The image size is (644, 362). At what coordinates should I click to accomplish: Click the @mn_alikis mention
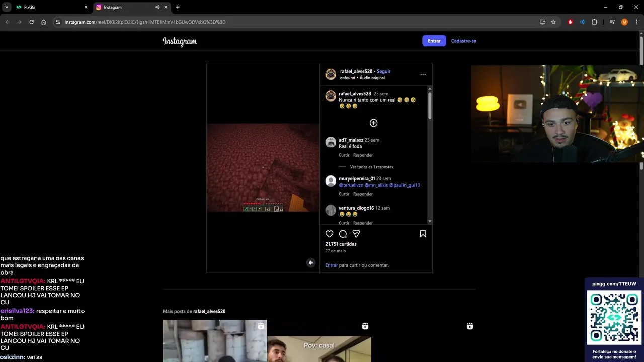click(376, 185)
